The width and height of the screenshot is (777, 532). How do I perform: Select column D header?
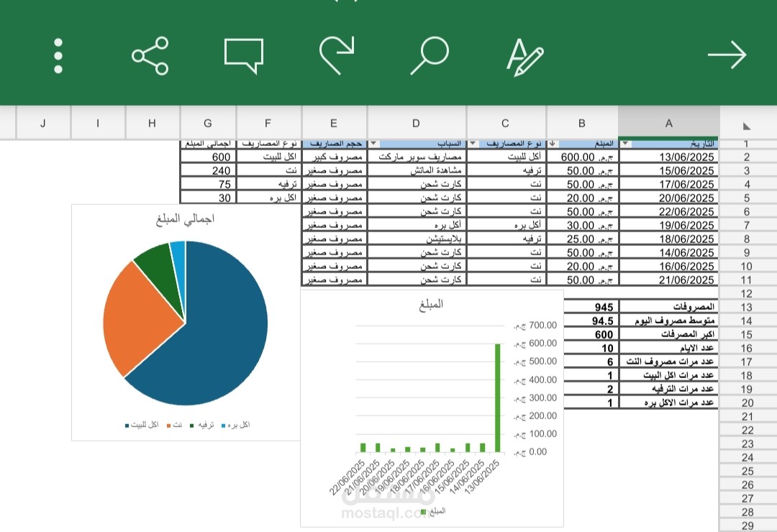pos(416,123)
